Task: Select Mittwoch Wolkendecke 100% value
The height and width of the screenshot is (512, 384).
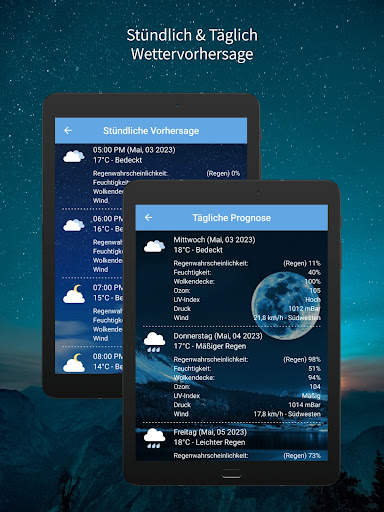Action: point(312,281)
